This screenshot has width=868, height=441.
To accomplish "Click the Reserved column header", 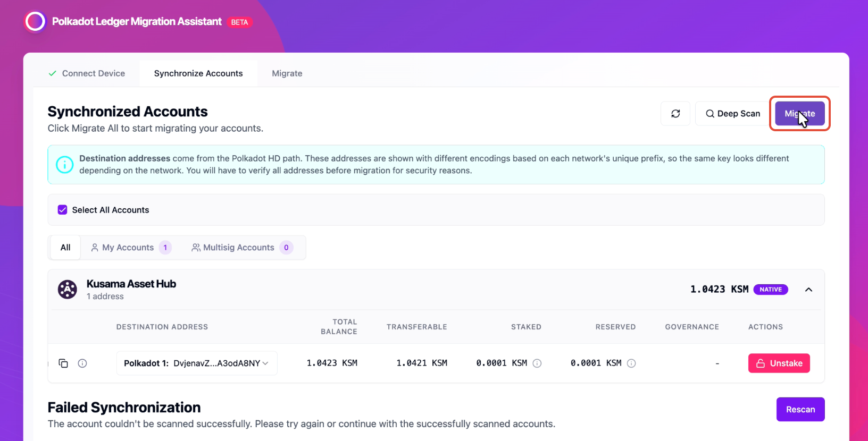I will click(x=615, y=327).
